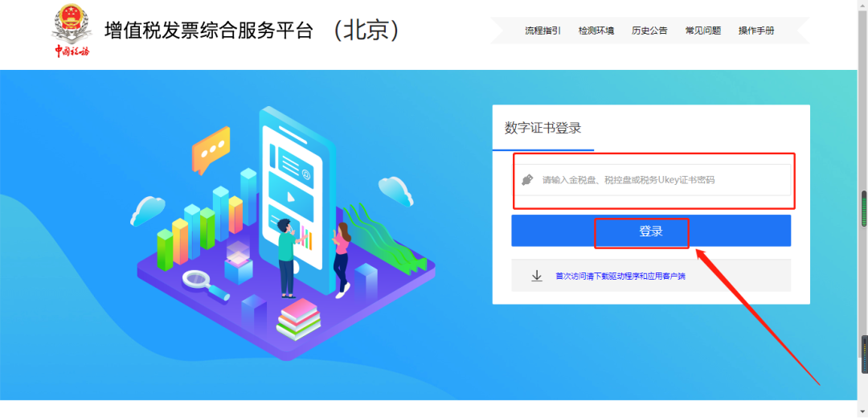868x418 pixels.
Task: Focus the Ukey certificate password input field
Action: pos(651,179)
